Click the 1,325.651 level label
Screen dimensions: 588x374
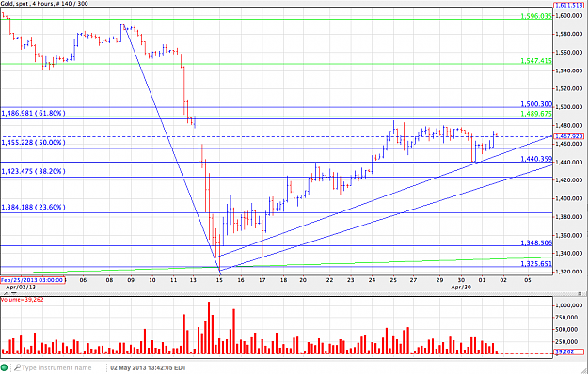coord(536,263)
